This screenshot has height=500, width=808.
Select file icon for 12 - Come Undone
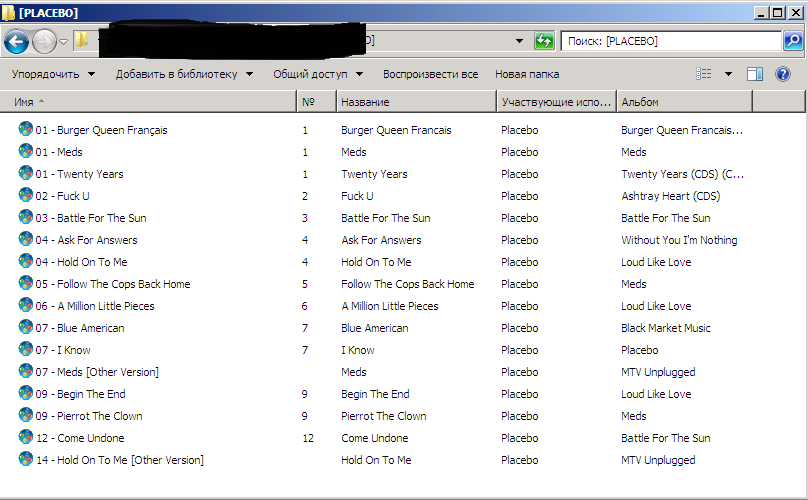tap(25, 437)
